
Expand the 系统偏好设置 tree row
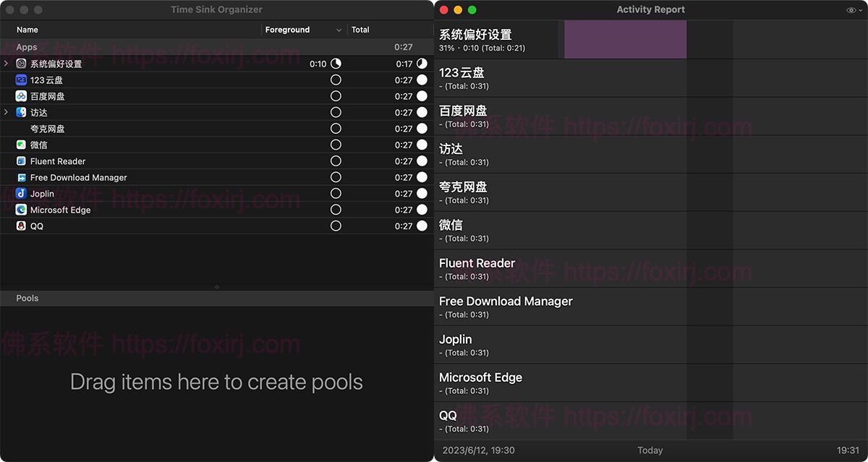point(6,64)
